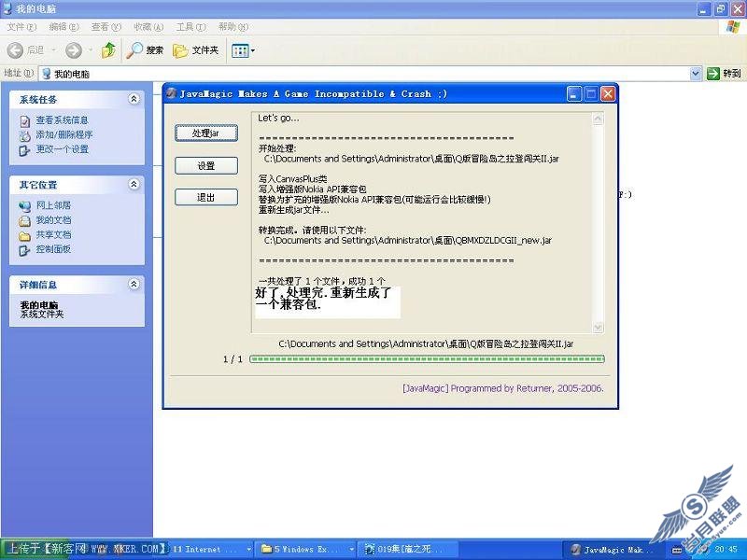Viewport: 747px width, 560px height.
Task: Click the '写入CanvasPlus类' log line
Action: pos(292,178)
